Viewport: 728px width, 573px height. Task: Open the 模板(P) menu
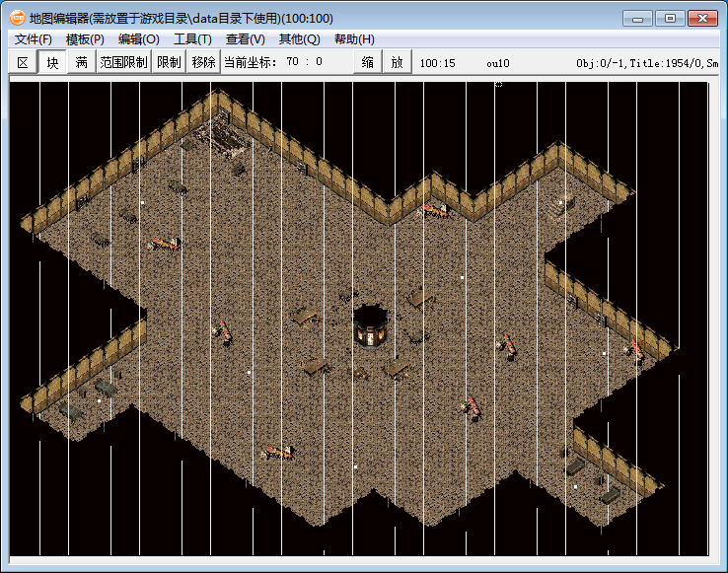coord(85,39)
